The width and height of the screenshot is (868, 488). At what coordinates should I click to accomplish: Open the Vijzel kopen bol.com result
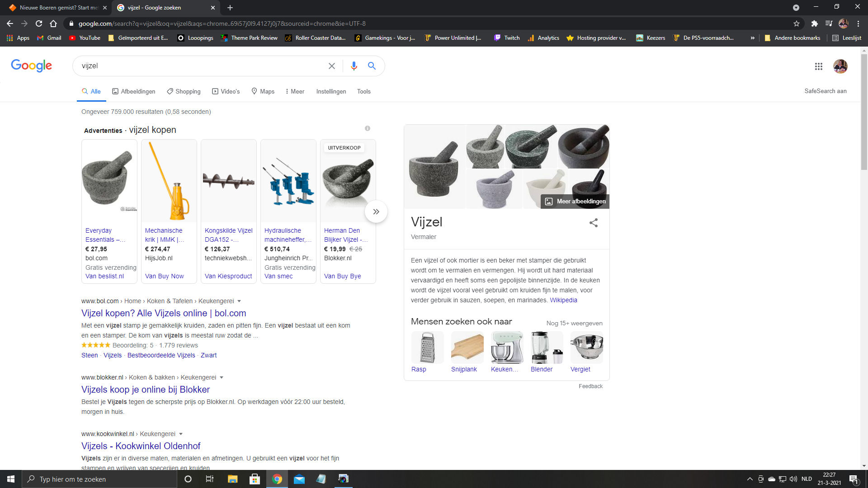[164, 313]
